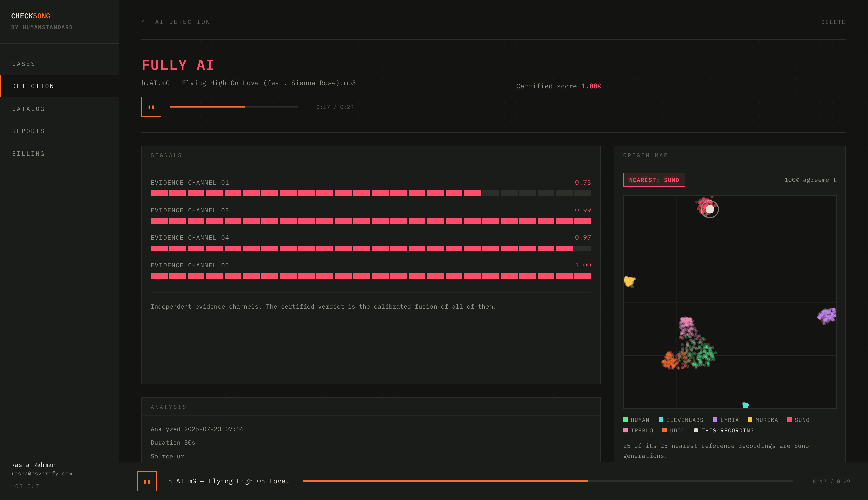Click the Evidence Channel 04 bar

point(371,248)
